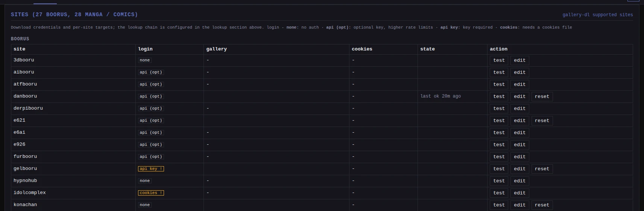Edit the e6ai site entry

(519, 133)
